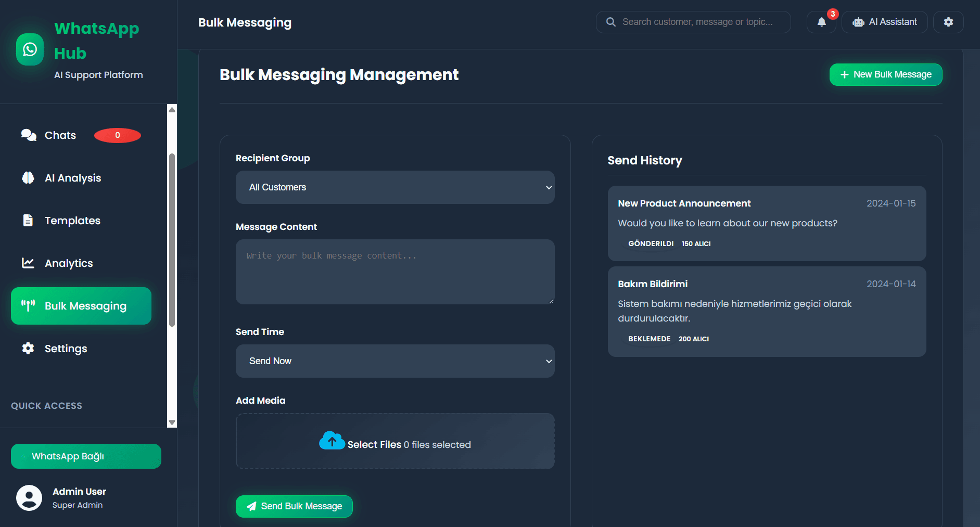Click the AI Analysis brain icon

tap(28, 178)
